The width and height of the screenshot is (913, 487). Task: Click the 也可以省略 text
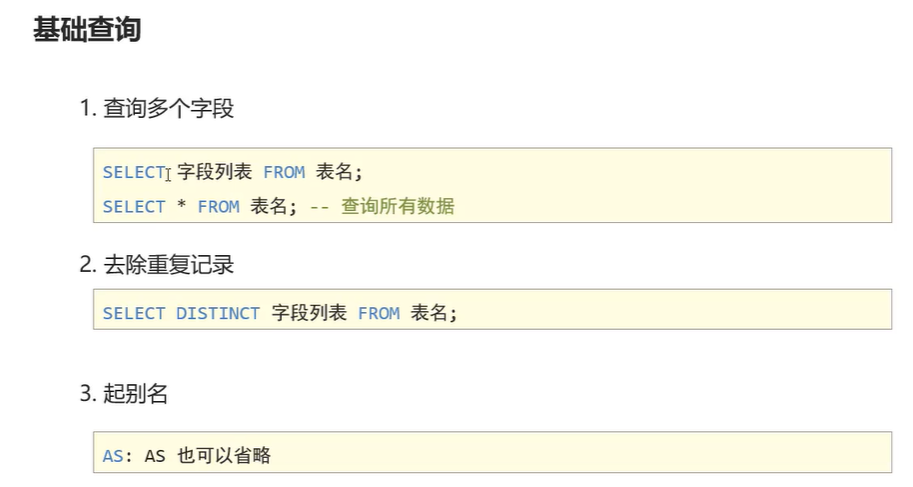click(223, 456)
